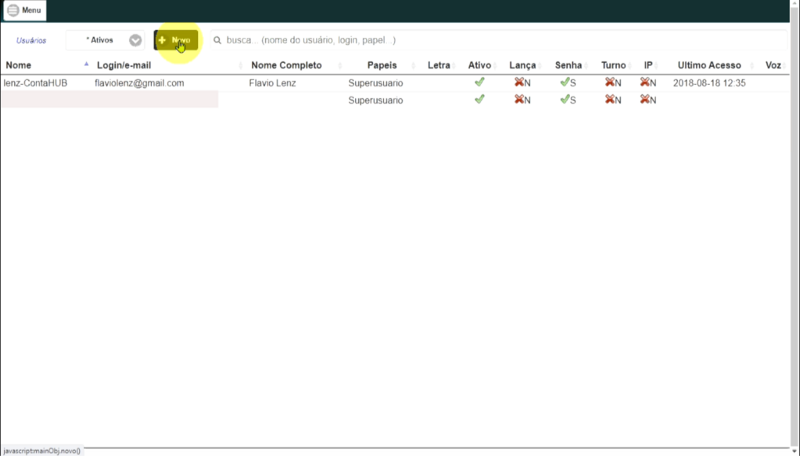Click Superusuario in the blank-name row

(x=376, y=100)
